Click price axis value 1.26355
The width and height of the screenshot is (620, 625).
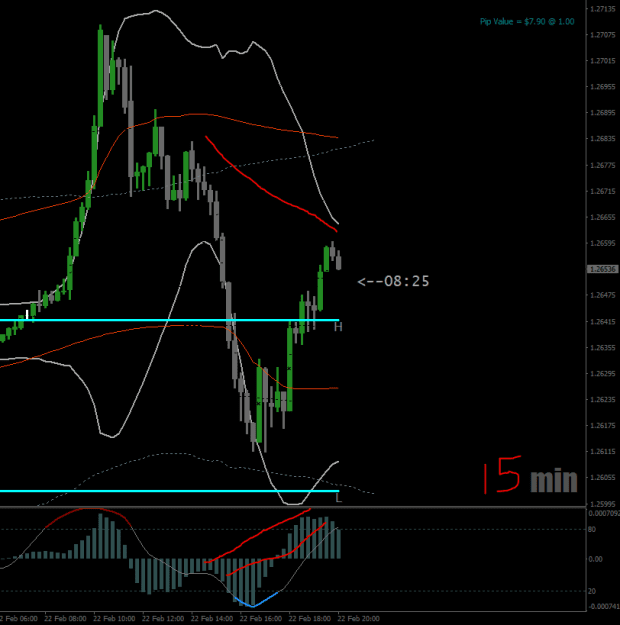tap(603, 348)
